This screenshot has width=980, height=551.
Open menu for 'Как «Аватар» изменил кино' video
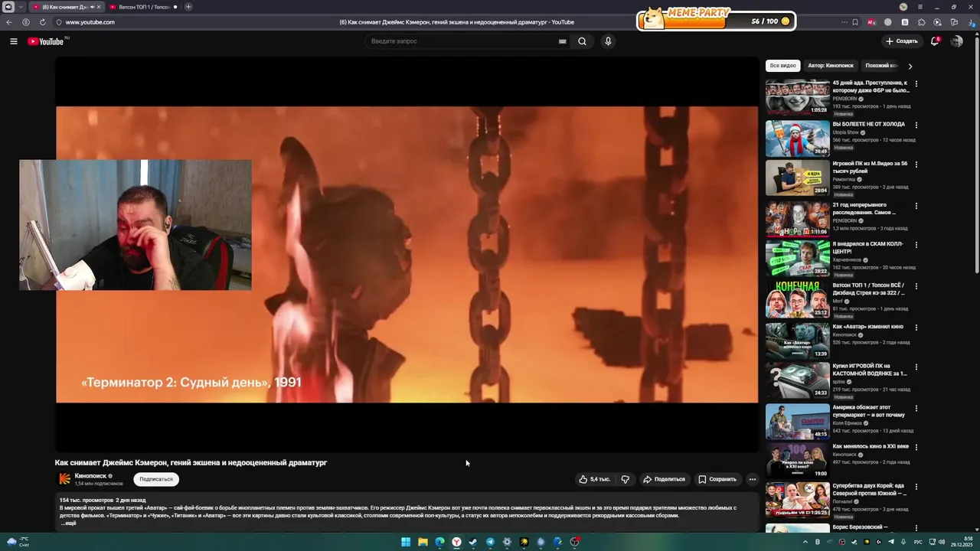(x=916, y=328)
